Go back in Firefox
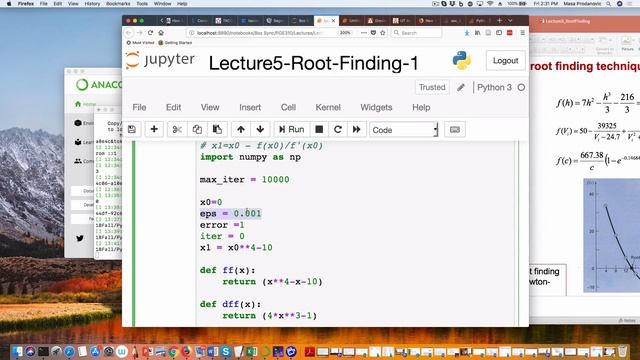The height and width of the screenshot is (360, 640). [129, 33]
